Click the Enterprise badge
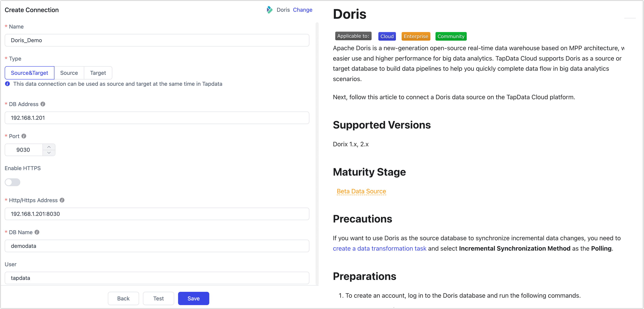 point(416,36)
